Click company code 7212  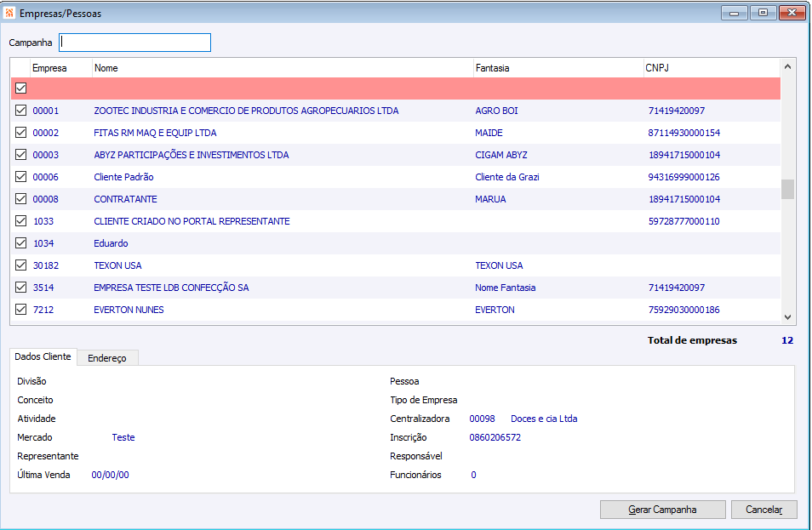[x=43, y=310]
